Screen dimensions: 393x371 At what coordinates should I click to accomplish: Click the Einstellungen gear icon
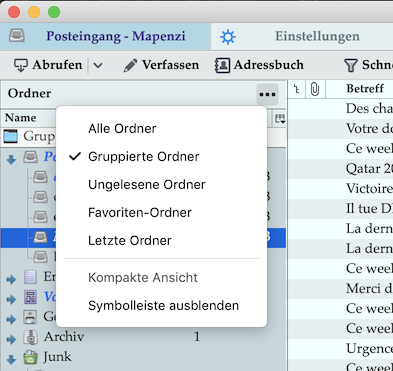(228, 37)
